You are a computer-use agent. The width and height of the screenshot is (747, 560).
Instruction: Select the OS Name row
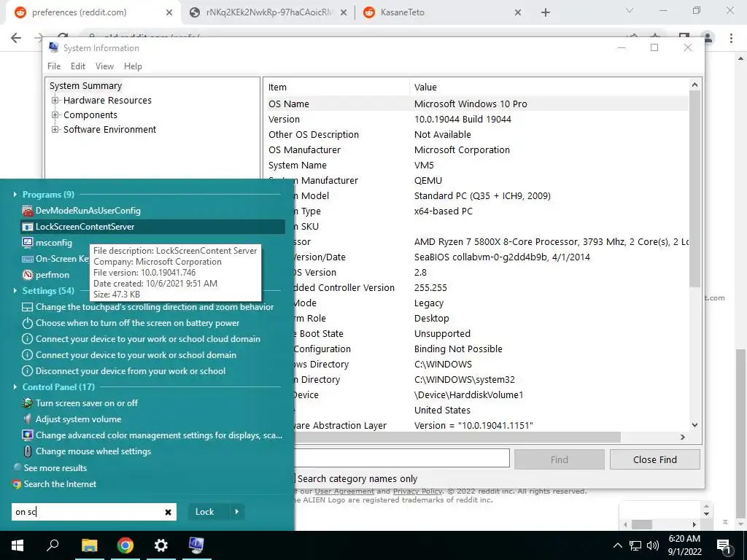[x=476, y=104]
